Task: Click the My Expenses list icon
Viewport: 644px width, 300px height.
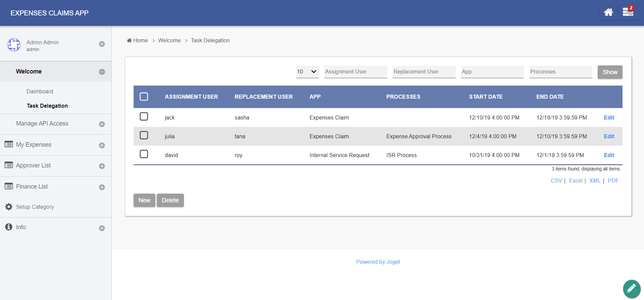Action: click(9, 145)
